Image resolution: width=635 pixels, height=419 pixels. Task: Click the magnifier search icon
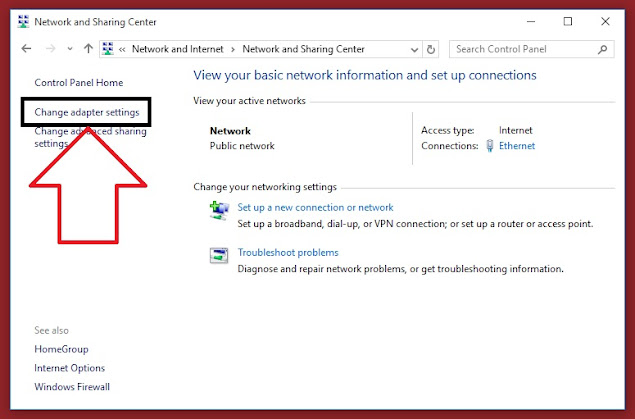coord(602,49)
